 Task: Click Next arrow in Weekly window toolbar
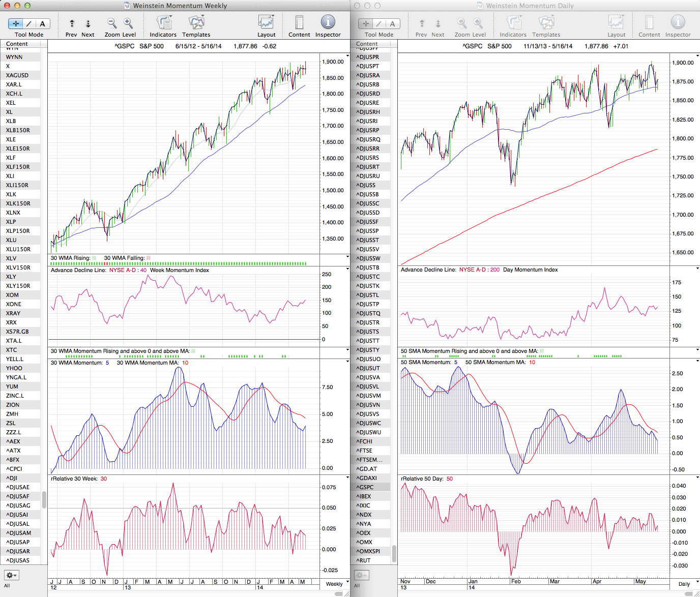pyautogui.click(x=88, y=24)
